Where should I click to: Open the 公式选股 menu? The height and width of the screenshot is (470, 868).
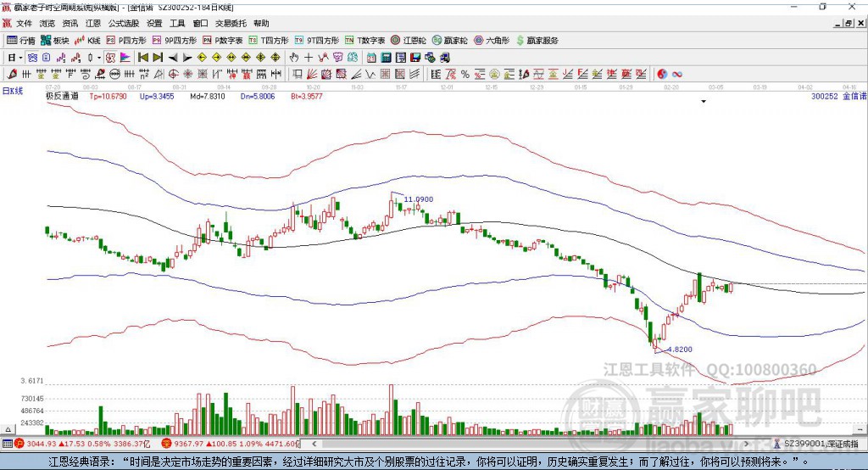(124, 23)
